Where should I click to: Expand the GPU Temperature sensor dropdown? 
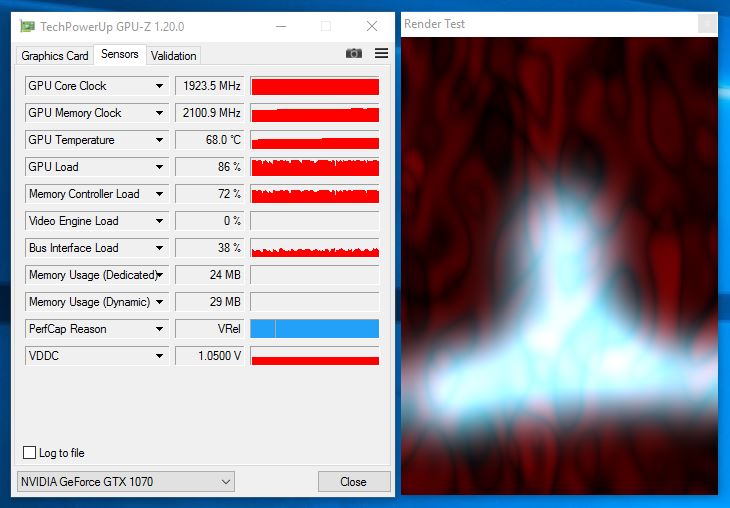[x=159, y=140]
